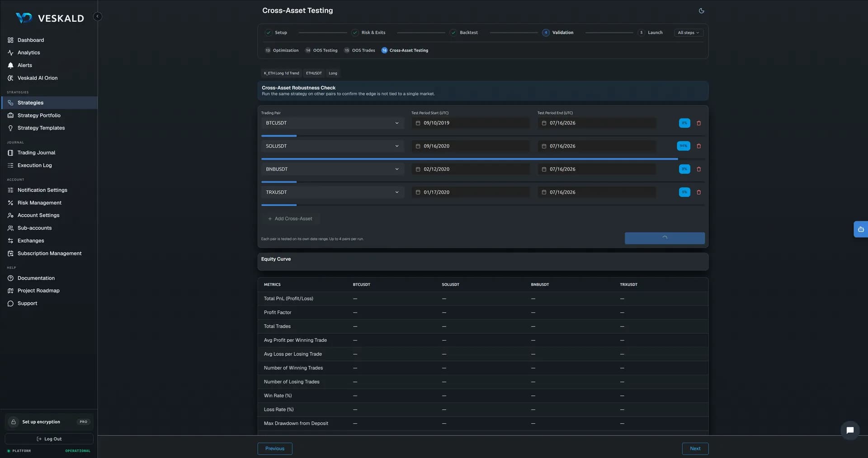Viewport: 868px width, 458px height.
Task: Open the chat widget bubble
Action: (850, 430)
